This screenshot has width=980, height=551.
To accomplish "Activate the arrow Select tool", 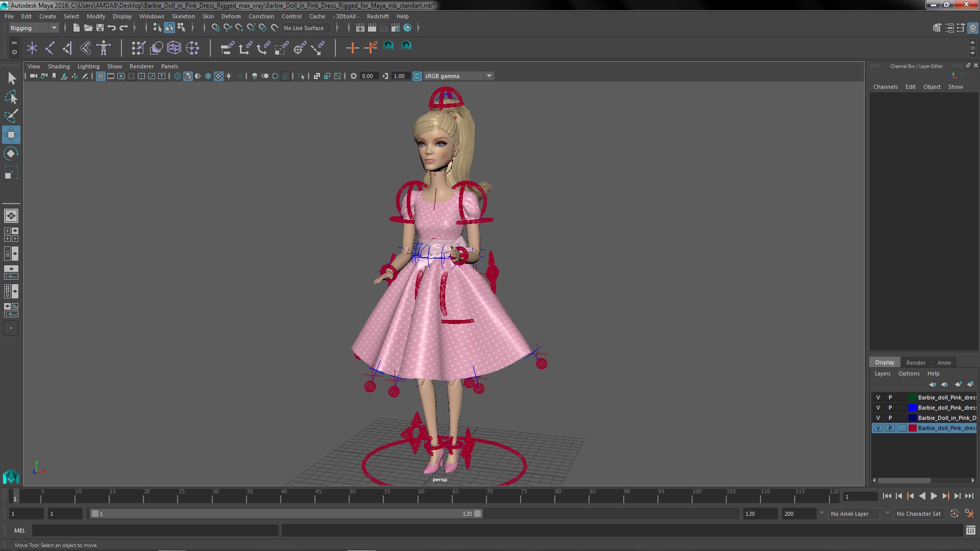I will [x=11, y=78].
